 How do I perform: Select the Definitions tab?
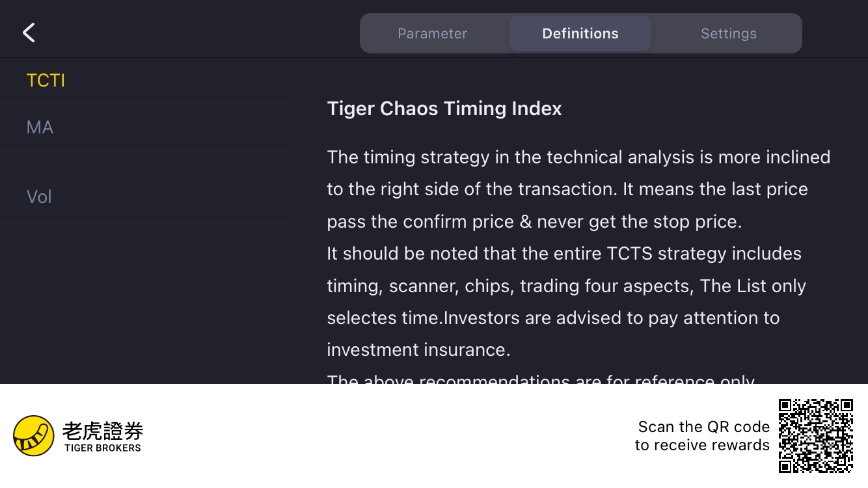(580, 34)
